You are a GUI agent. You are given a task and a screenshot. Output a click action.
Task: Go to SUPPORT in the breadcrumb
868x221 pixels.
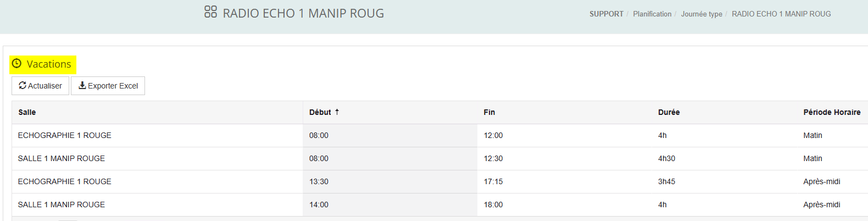point(606,14)
